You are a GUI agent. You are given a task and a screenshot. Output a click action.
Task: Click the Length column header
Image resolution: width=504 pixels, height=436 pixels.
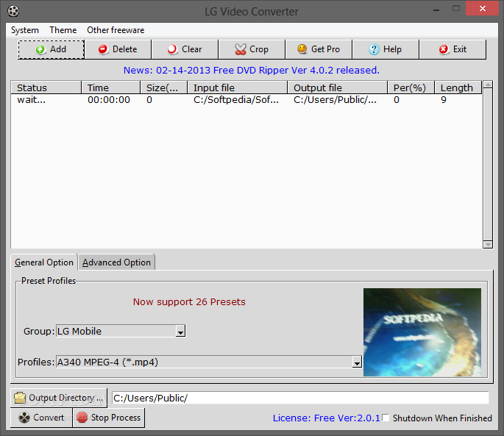458,87
